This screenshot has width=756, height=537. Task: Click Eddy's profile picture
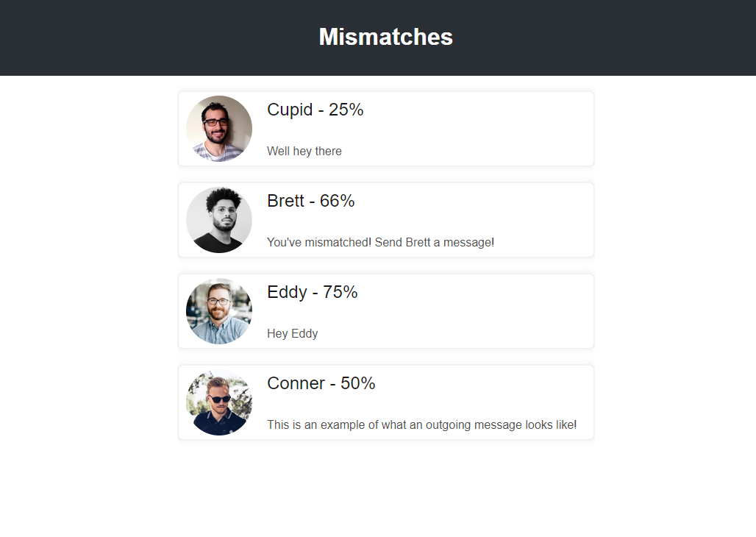(219, 311)
